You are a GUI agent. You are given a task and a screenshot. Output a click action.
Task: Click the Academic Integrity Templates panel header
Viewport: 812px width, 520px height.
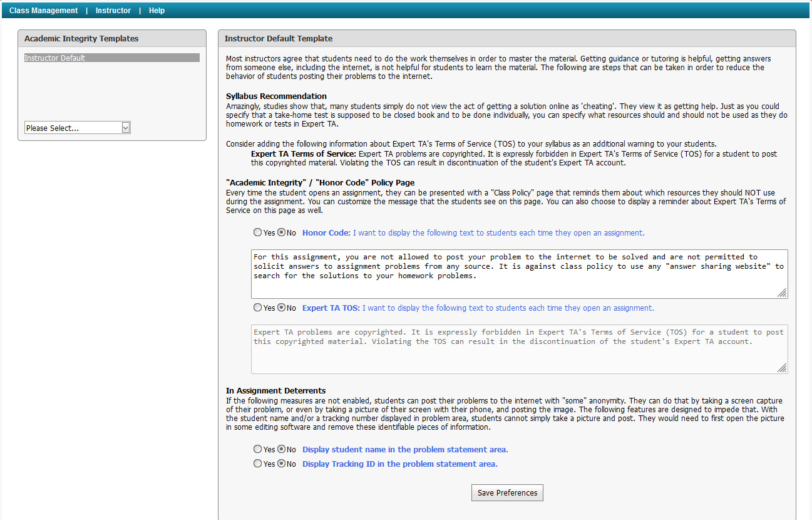point(112,38)
